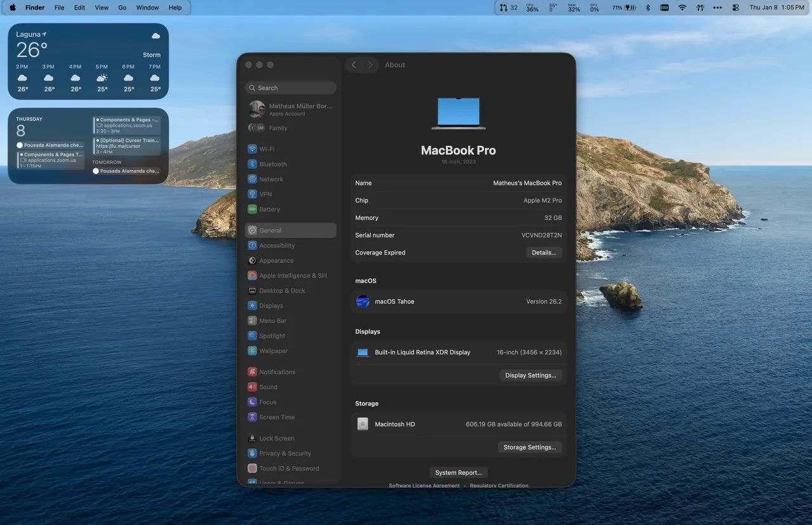Viewport: 812px width, 525px height.
Task: Select Wallpaper settings
Action: coord(273,351)
